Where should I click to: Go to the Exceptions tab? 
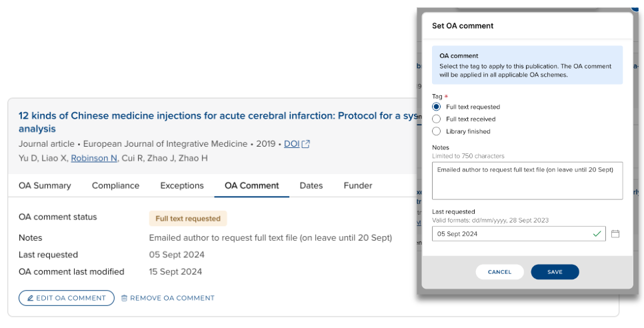pos(182,185)
